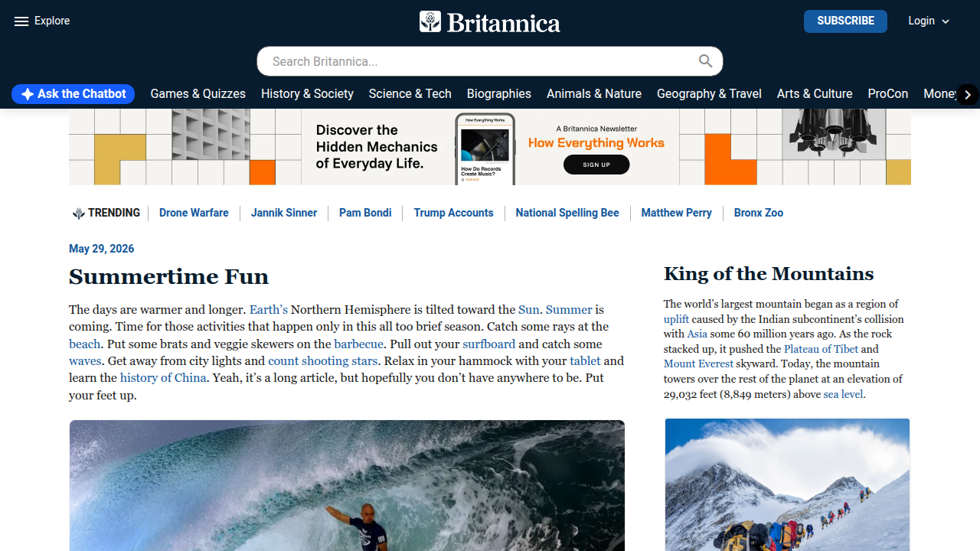Click the Summertime Fun headline

168,276
